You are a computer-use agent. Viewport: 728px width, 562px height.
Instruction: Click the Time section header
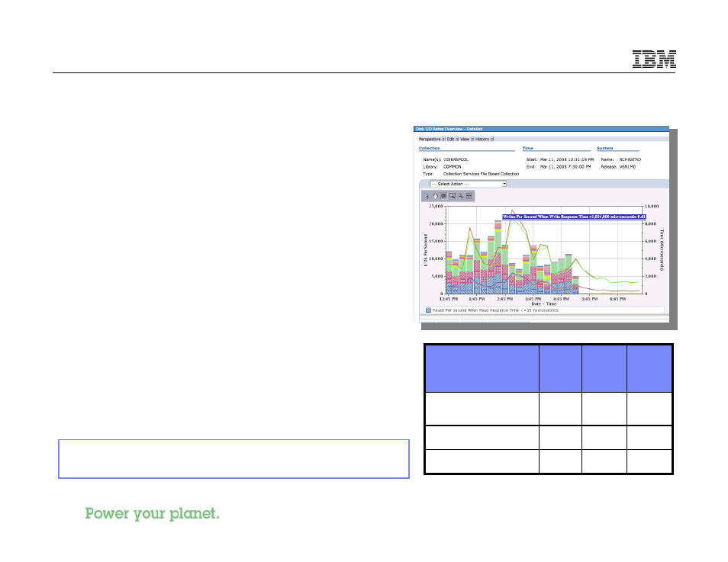[528, 148]
